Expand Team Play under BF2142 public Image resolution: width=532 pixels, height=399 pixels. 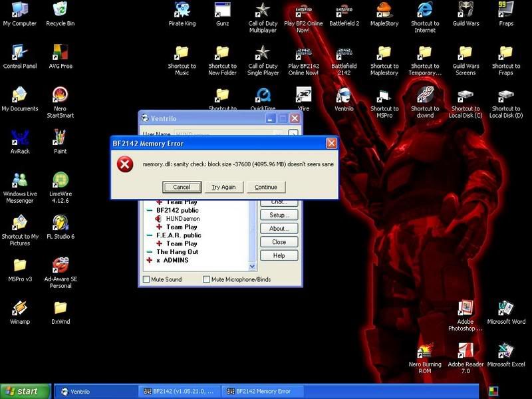coord(159,227)
